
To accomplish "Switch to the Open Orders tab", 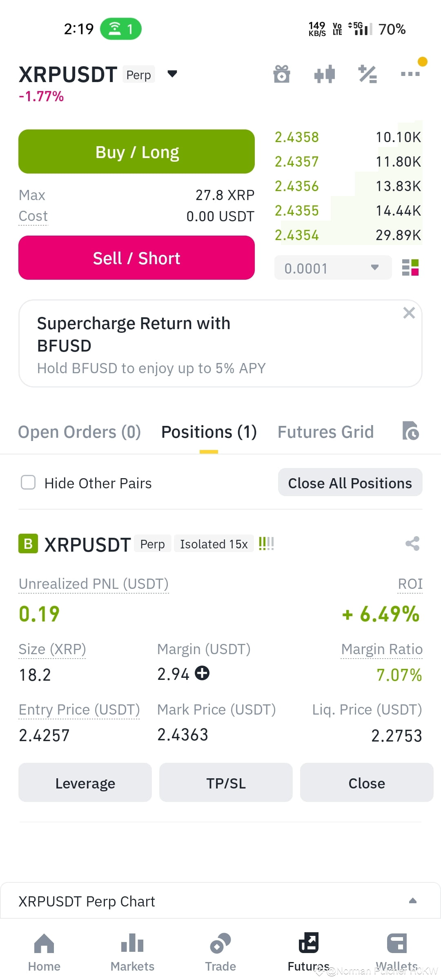I will pyautogui.click(x=80, y=432).
